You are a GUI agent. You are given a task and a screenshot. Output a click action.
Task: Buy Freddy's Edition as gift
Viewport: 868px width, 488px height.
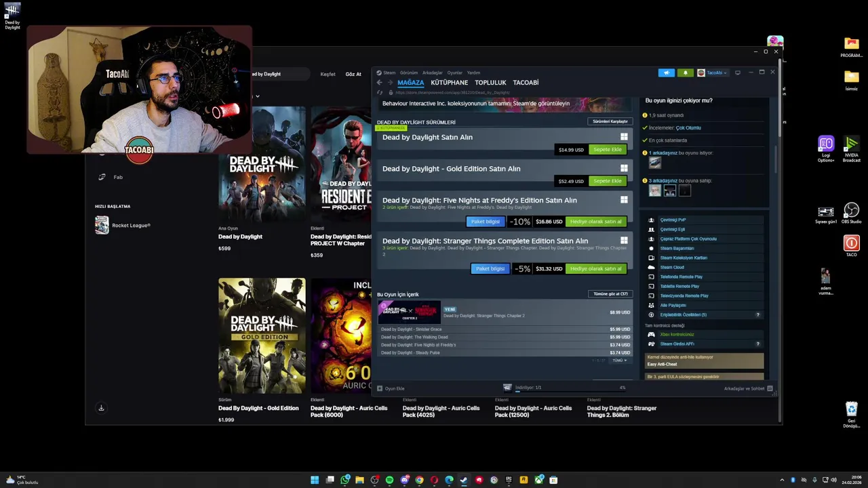pos(596,222)
